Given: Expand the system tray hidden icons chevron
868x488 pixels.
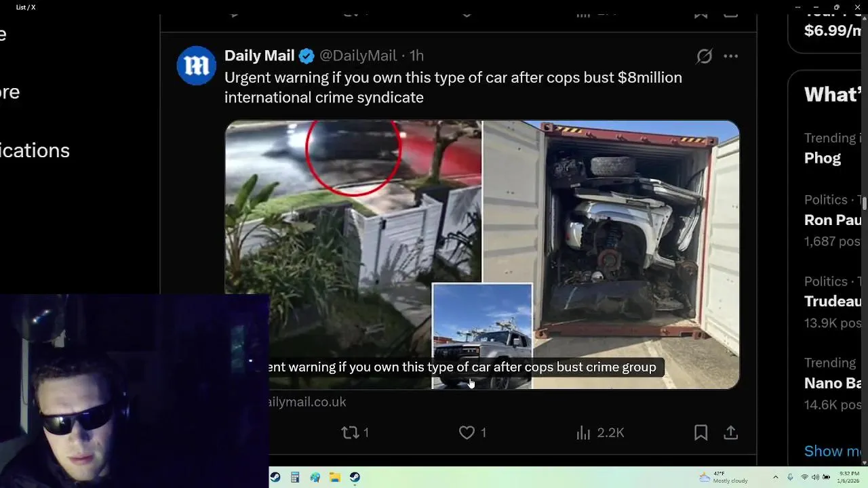Looking at the screenshot, I should pyautogui.click(x=776, y=477).
